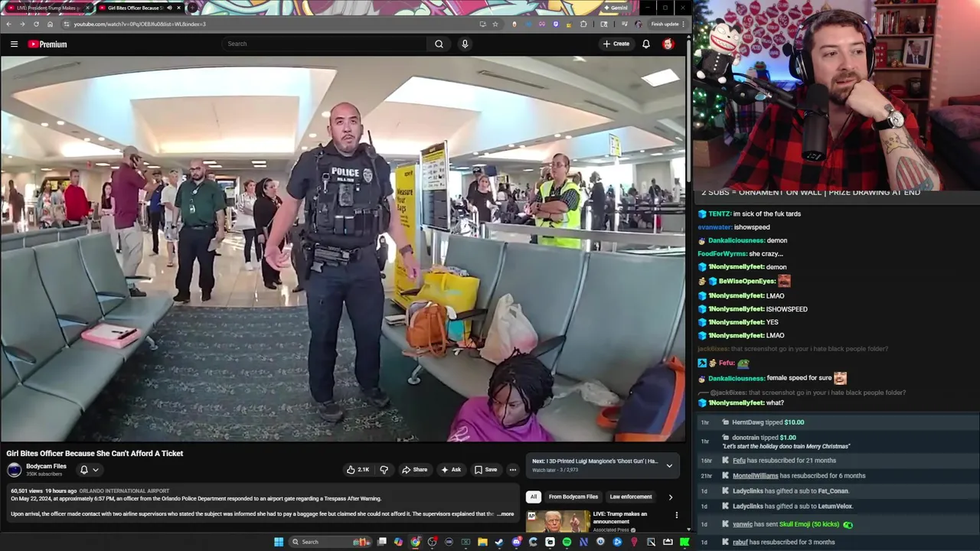The width and height of the screenshot is (980, 551).
Task: Select the From Bodycam Files chip
Action: tap(573, 497)
